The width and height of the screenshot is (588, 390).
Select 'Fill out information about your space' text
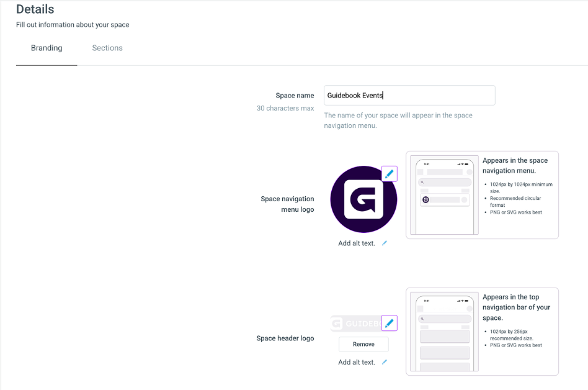coord(73,25)
